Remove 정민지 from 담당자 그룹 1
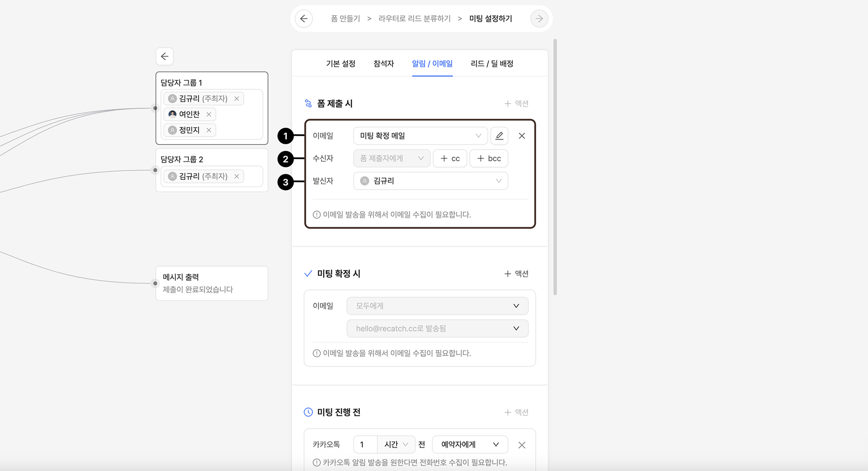Image resolution: width=868 pixels, height=471 pixels. pyautogui.click(x=209, y=130)
